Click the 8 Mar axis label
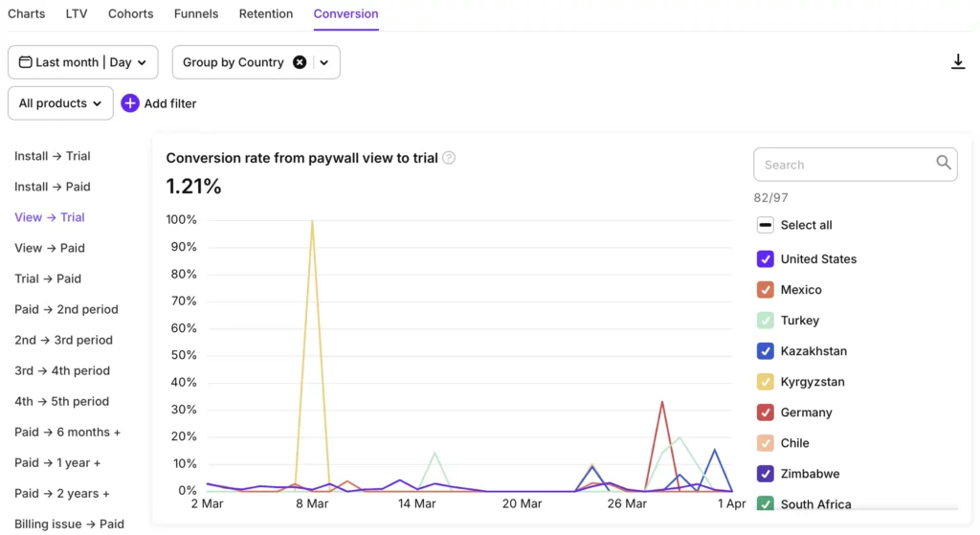This screenshot has height=535, width=980. (312, 503)
